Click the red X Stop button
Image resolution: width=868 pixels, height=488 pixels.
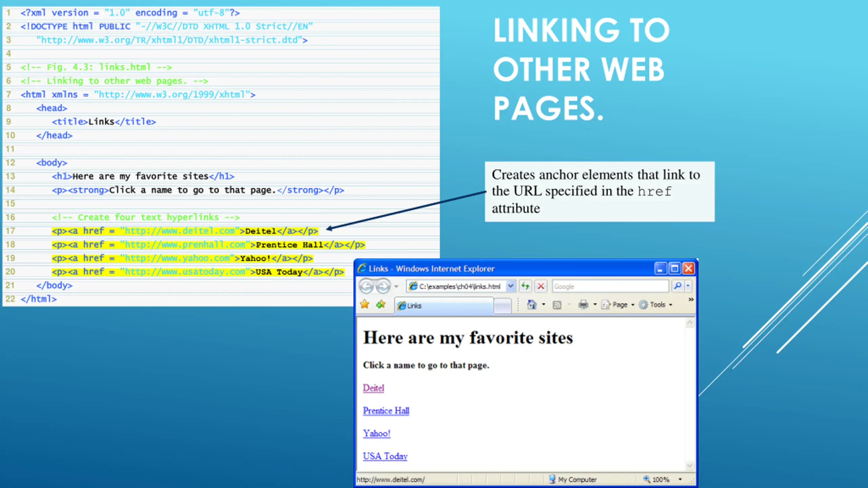541,286
